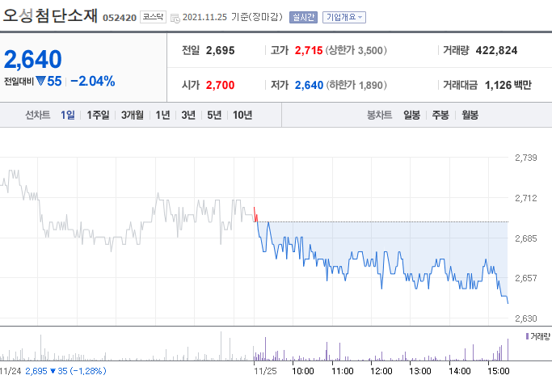Click the 15:00 time axis label
Screen dimensions: 552x392
(498, 371)
